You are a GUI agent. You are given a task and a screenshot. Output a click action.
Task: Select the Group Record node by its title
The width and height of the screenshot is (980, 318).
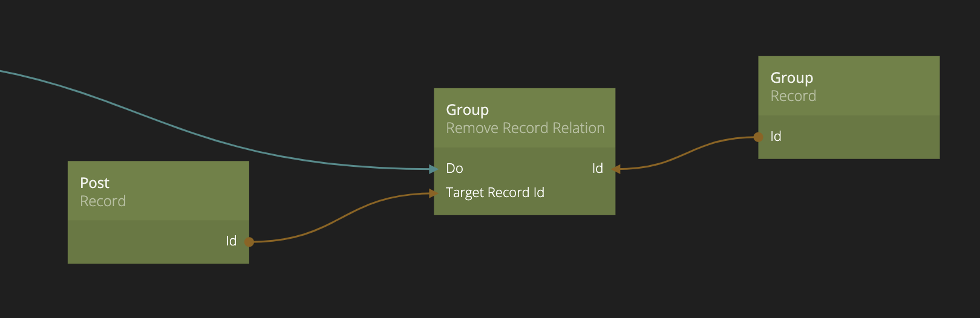click(791, 78)
